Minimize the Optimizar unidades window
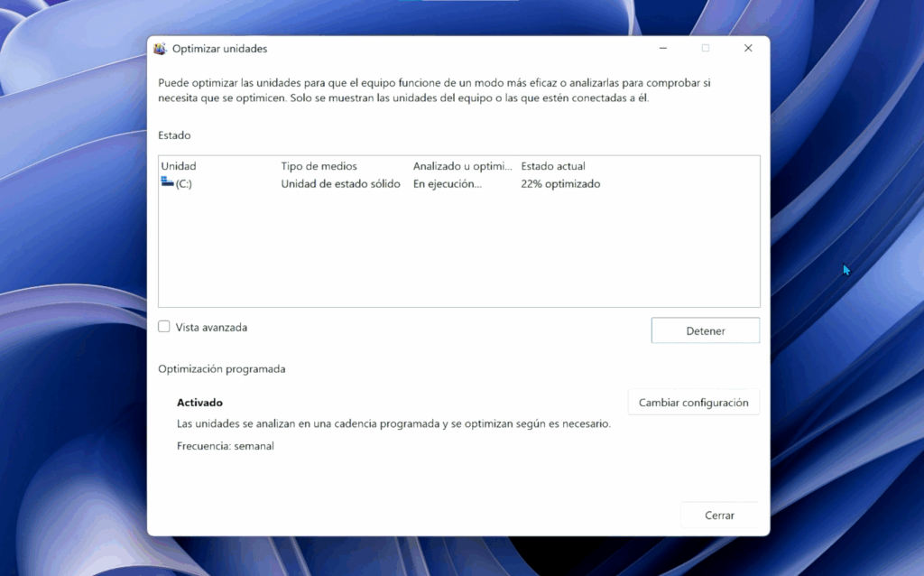Image resolution: width=924 pixels, height=576 pixels. pyautogui.click(x=663, y=49)
